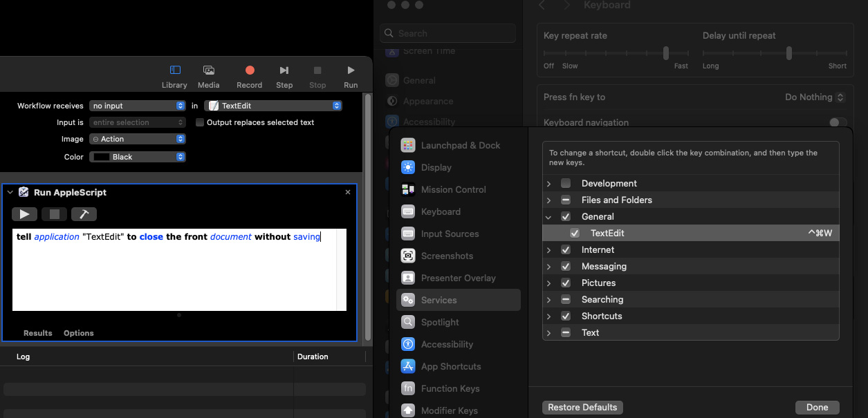The width and height of the screenshot is (868, 418).
Task: Uncheck the General services checkbox
Action: click(566, 216)
